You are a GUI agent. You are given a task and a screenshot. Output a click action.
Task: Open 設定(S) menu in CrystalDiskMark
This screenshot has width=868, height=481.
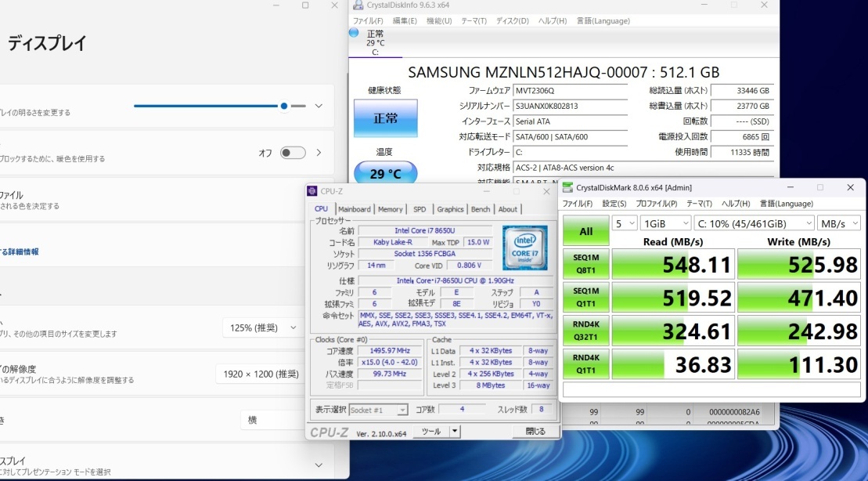(x=614, y=204)
